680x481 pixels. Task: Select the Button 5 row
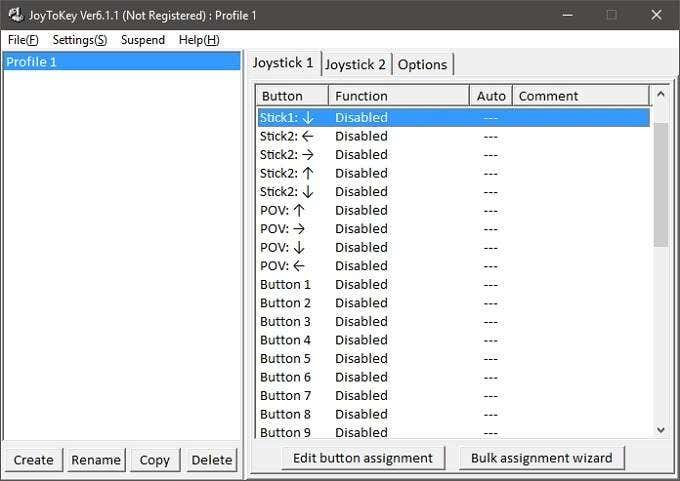click(x=400, y=359)
